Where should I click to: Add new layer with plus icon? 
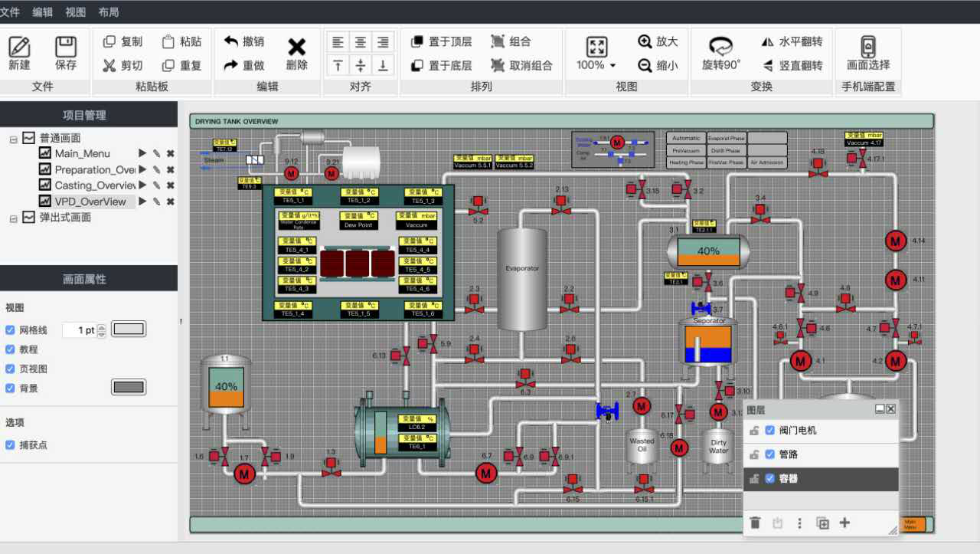pos(844,523)
